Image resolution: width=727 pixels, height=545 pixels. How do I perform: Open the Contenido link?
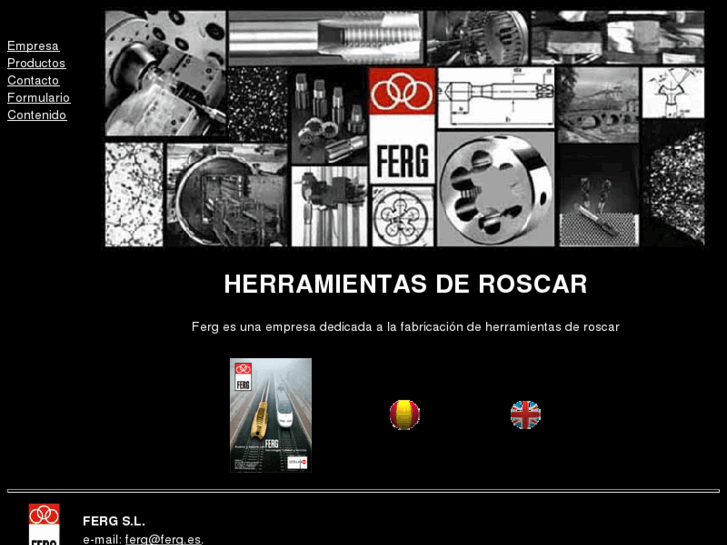pos(37,115)
